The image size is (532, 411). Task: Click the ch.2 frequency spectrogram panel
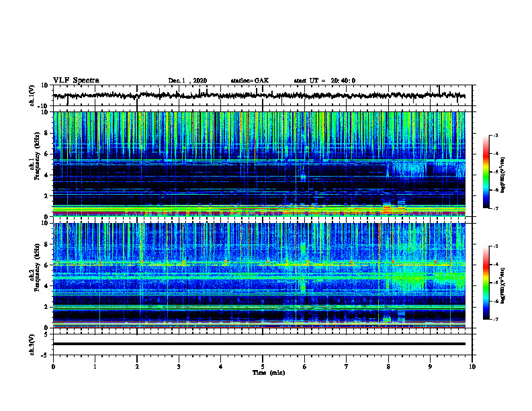click(x=259, y=275)
